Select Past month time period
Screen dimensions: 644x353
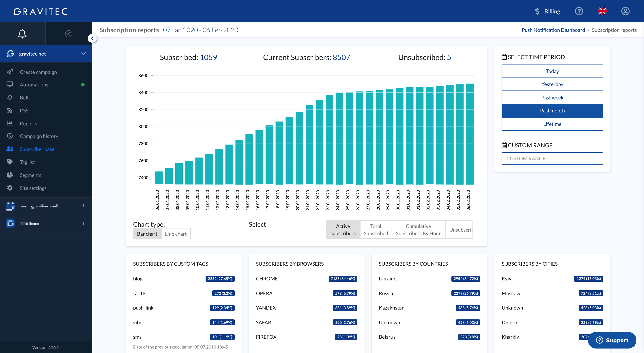pyautogui.click(x=552, y=111)
